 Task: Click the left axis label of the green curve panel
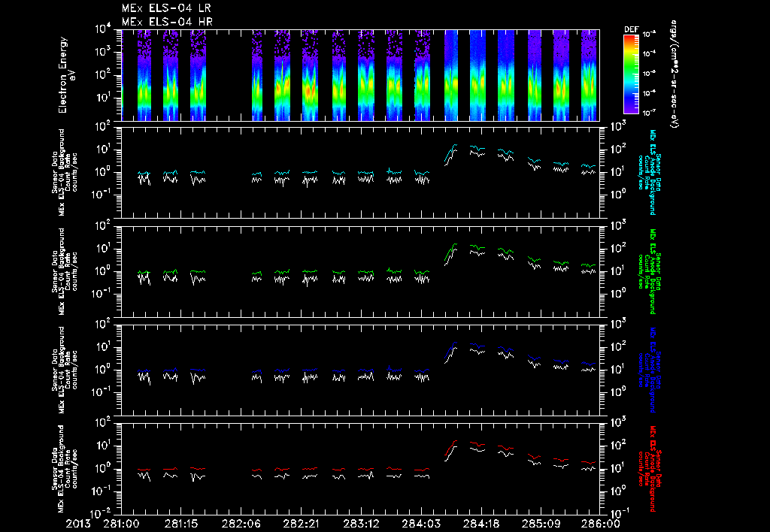pyautogui.click(x=65, y=271)
